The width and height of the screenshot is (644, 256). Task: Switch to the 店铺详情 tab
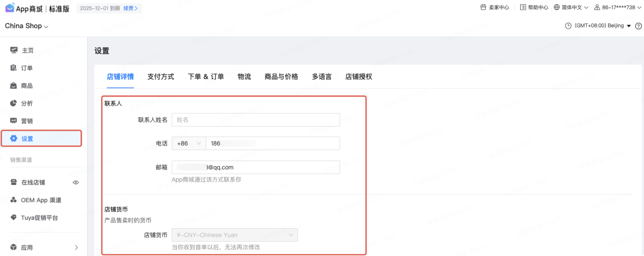coord(120,77)
